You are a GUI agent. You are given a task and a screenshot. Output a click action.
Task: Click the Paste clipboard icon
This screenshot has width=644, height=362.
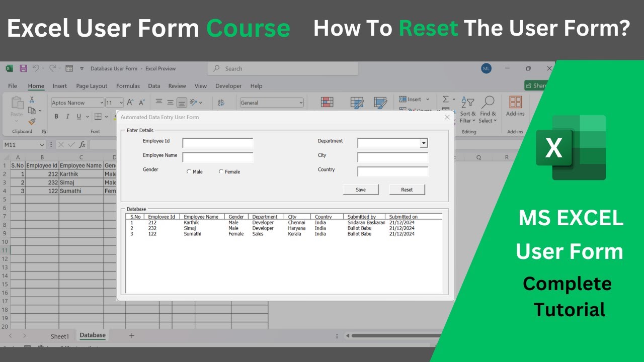pyautogui.click(x=17, y=103)
